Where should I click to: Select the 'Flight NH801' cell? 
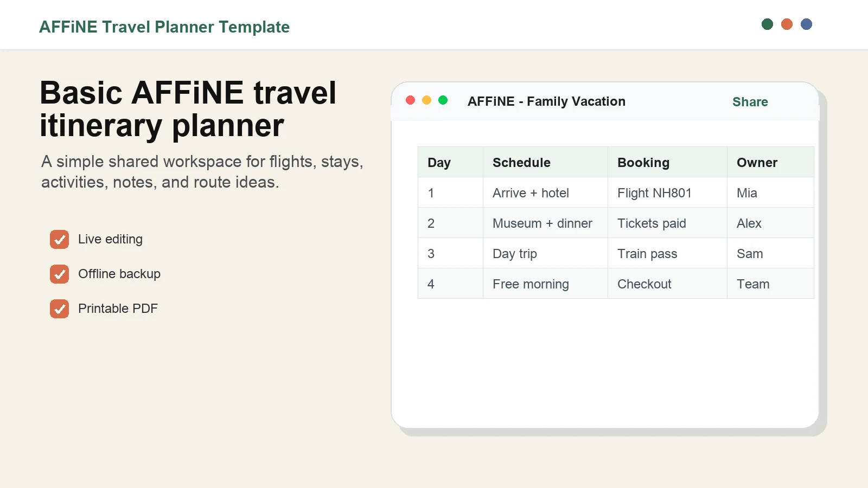[x=667, y=192]
